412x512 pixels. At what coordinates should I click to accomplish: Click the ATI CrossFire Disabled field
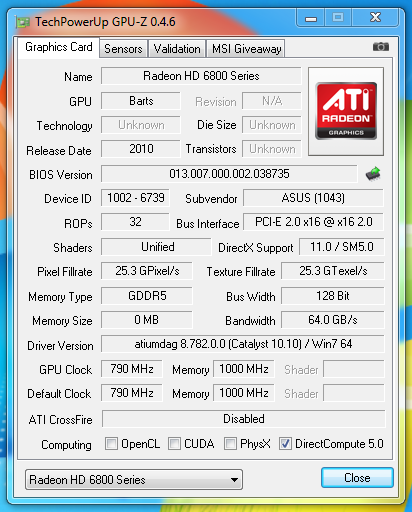point(243,419)
